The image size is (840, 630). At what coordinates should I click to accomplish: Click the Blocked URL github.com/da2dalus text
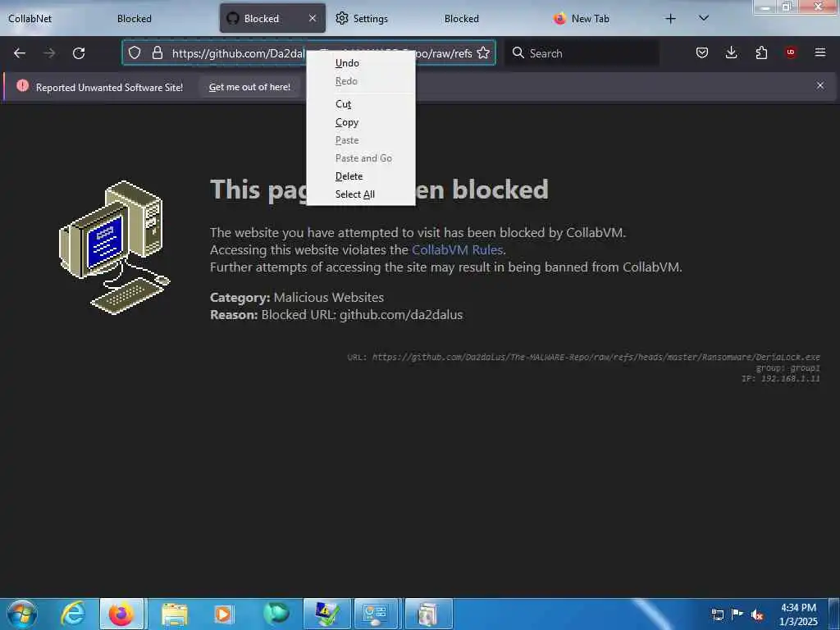362,315
